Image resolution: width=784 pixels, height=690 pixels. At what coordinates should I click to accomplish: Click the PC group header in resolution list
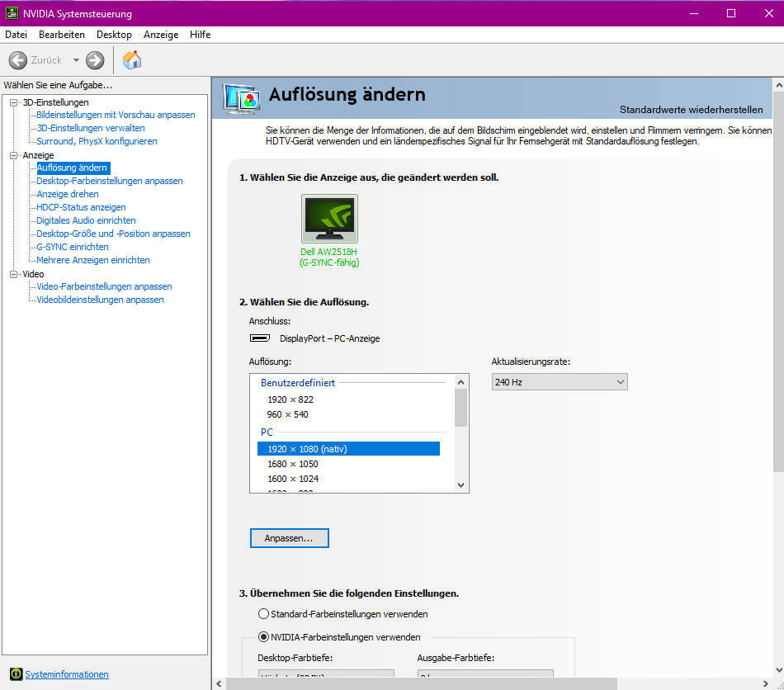[267, 432]
